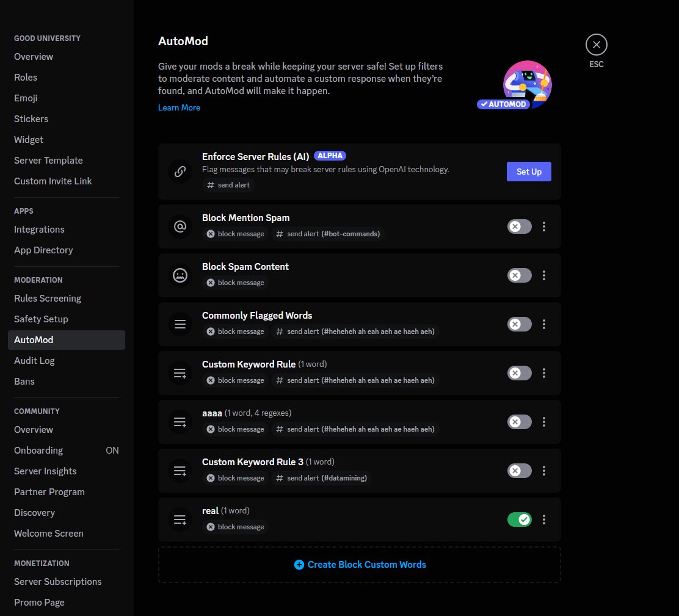Open Server Template settings
Viewport: 679px width, 616px height.
point(67,161)
